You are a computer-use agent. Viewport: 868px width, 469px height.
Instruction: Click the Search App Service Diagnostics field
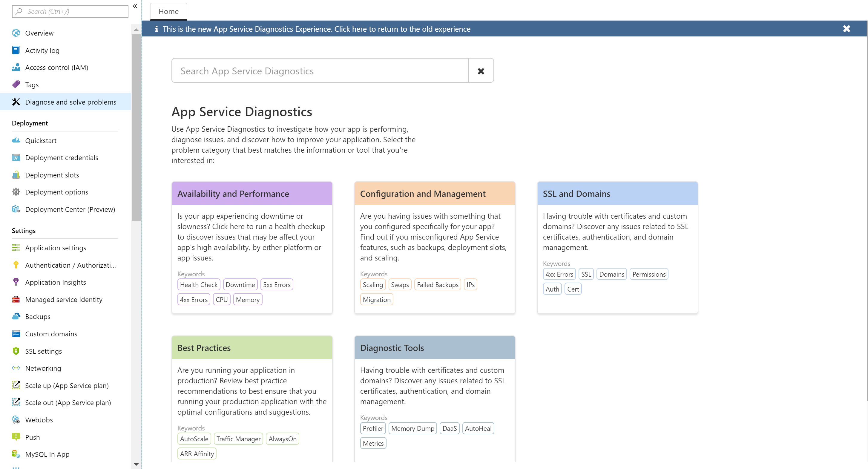319,71
